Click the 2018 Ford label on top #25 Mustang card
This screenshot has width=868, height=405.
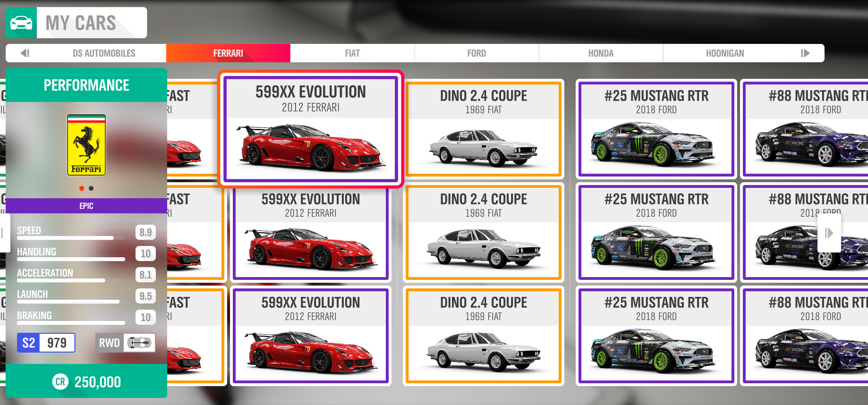656,110
